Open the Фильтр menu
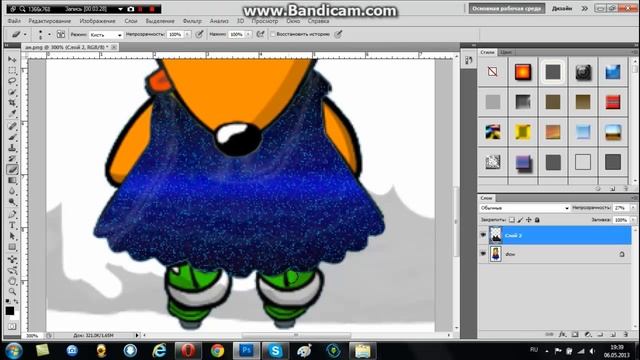The width and height of the screenshot is (640, 360). coord(192,21)
